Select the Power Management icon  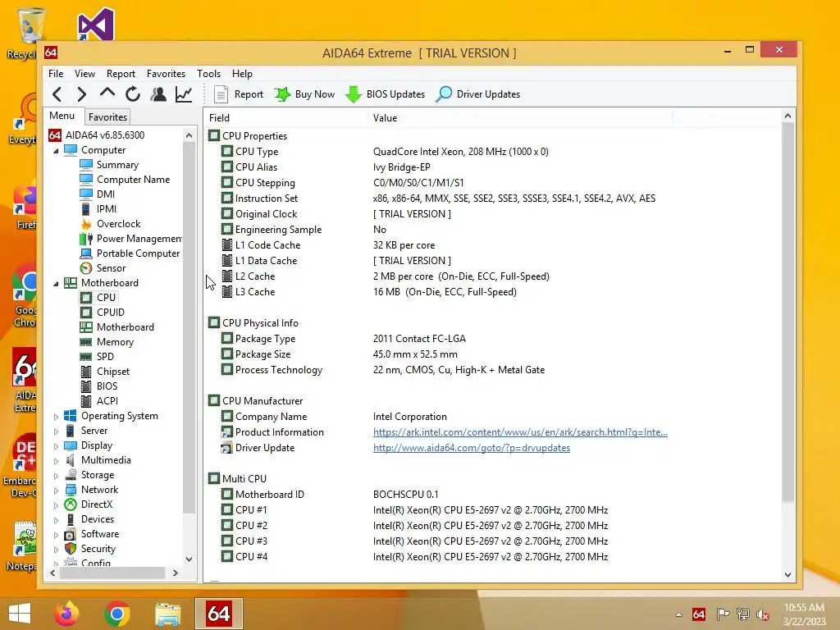point(85,239)
